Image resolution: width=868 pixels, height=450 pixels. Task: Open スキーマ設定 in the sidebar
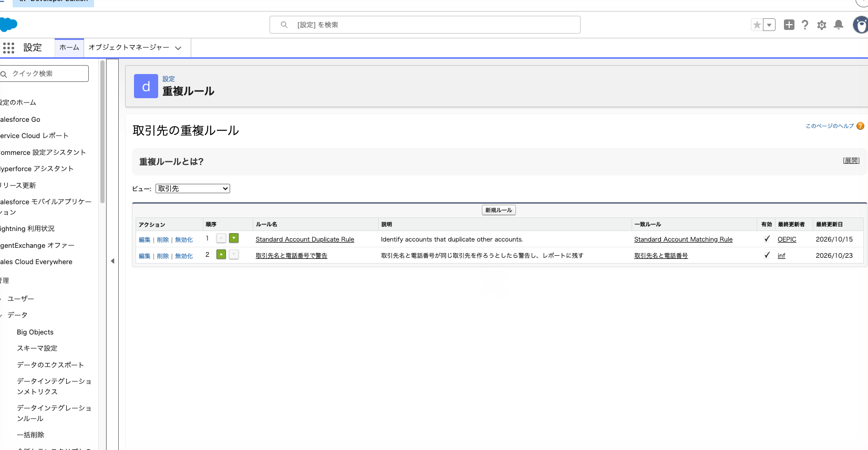37,348
